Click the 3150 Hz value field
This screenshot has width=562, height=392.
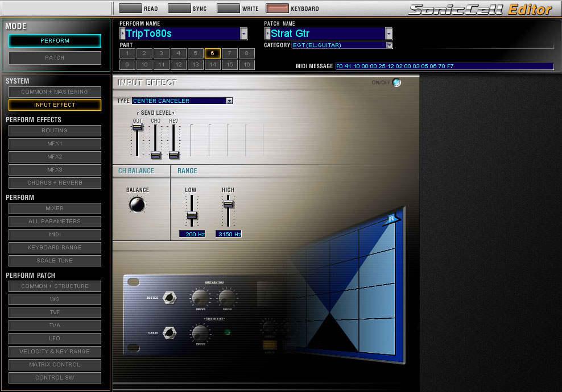229,234
